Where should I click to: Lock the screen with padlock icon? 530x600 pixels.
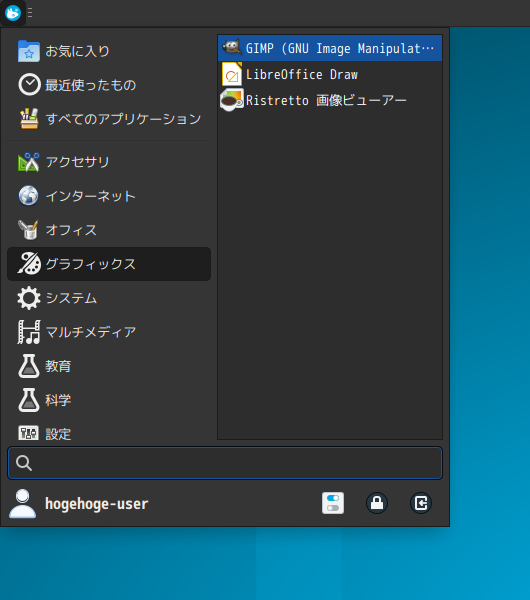(x=377, y=503)
